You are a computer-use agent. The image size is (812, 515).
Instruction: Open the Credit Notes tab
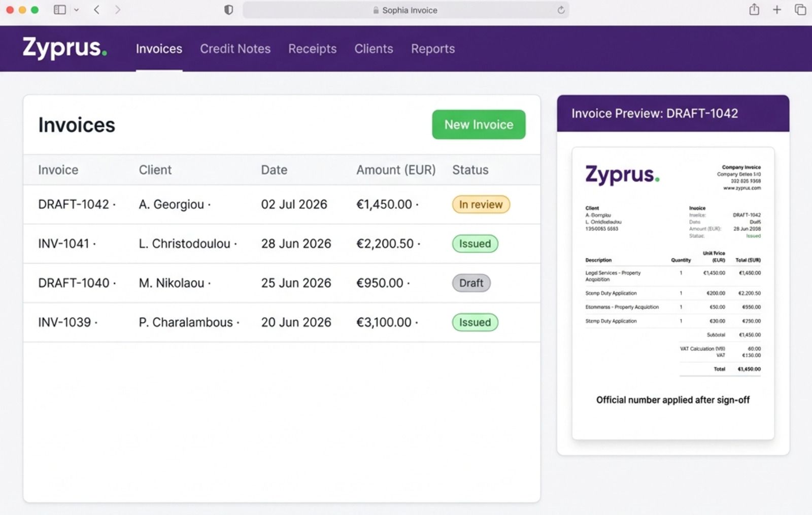pyautogui.click(x=235, y=49)
